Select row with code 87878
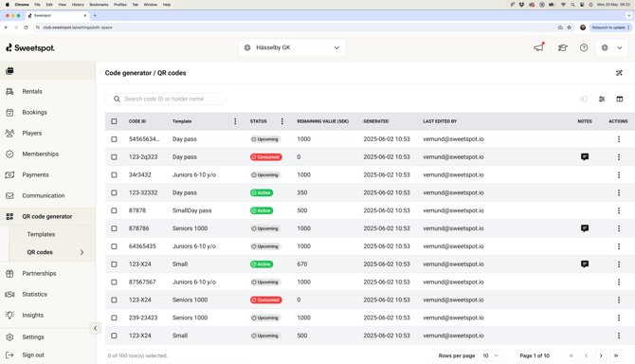Image resolution: width=635 pixels, height=364 pixels. pyautogui.click(x=114, y=210)
